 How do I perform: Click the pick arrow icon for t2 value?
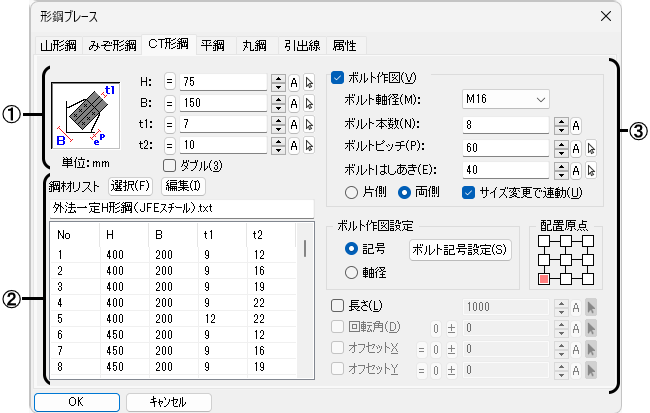(310, 145)
